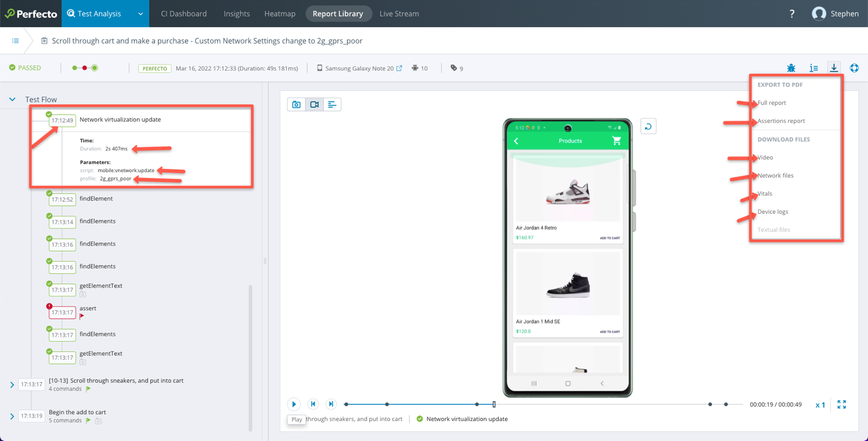Image resolution: width=868 pixels, height=441 pixels.
Task: Skip to the next step in video
Action: (331, 404)
